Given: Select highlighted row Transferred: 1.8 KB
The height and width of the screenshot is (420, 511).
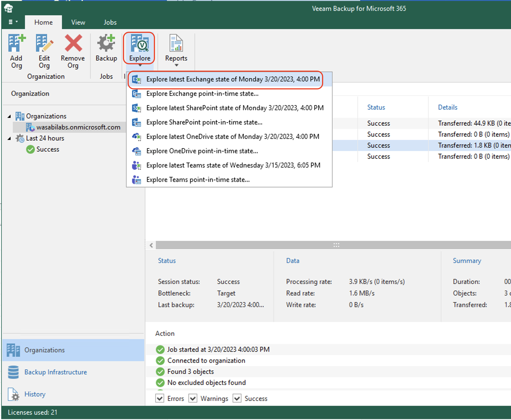Looking at the screenshot, I should tap(422, 145).
